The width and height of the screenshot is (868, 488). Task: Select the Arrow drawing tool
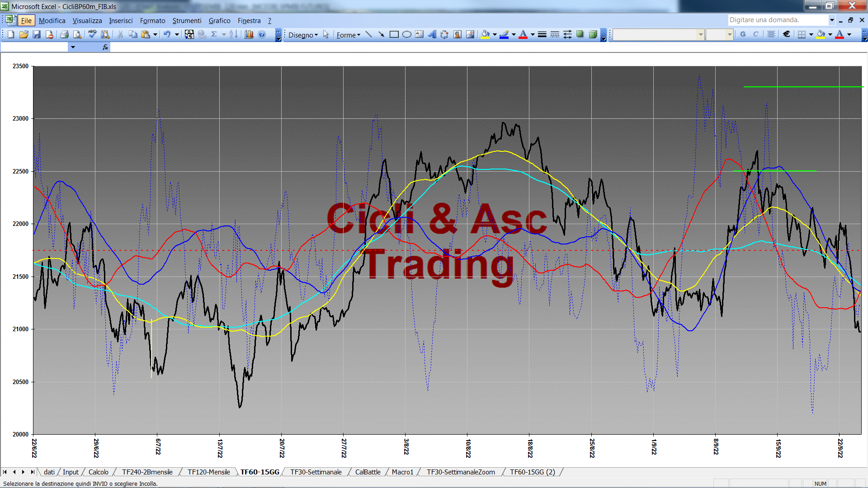coord(381,34)
